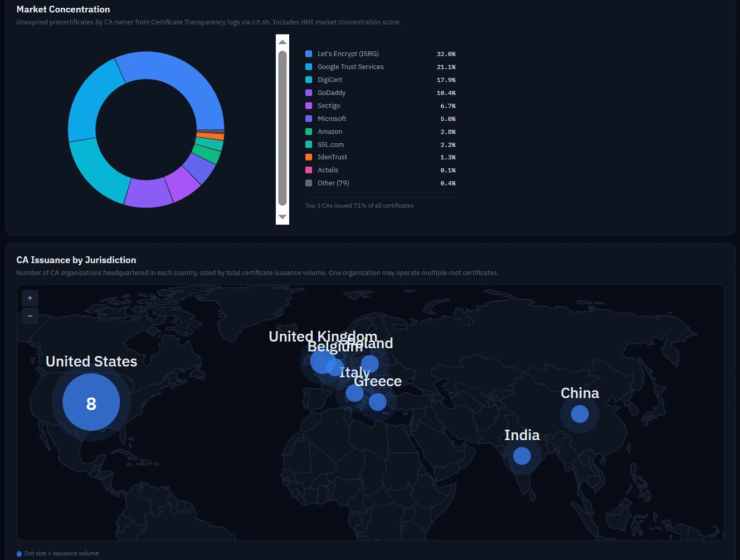Click the Microsoft legend label
740x560 pixels.
point(332,119)
